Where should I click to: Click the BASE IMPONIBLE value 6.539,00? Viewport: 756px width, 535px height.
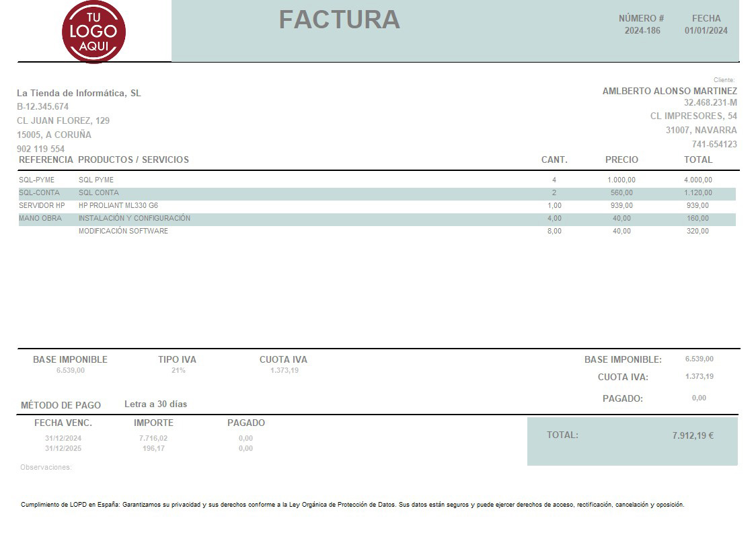tap(69, 369)
